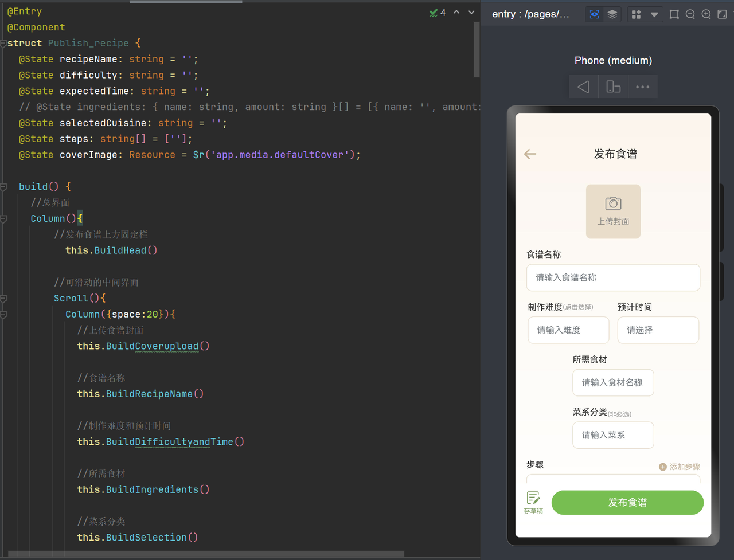Viewport: 734px width, 560px height.
Task: Click the 制作难度 label in preview
Action: click(545, 307)
